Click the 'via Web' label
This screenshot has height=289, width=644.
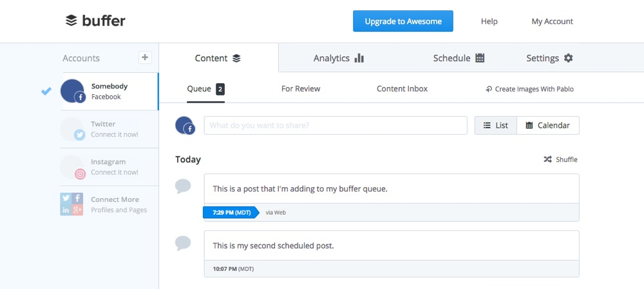pyautogui.click(x=276, y=213)
